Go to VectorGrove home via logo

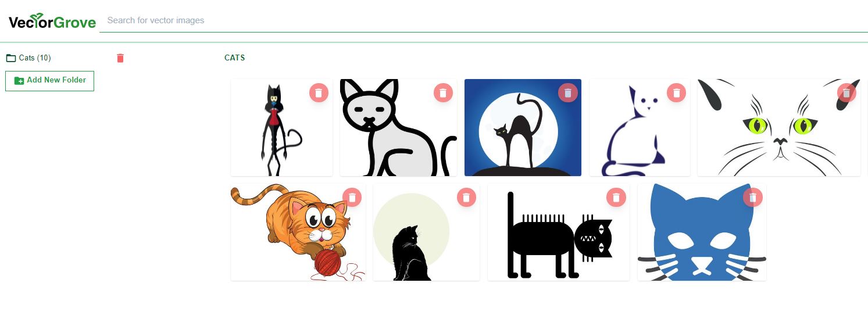pyautogui.click(x=52, y=22)
